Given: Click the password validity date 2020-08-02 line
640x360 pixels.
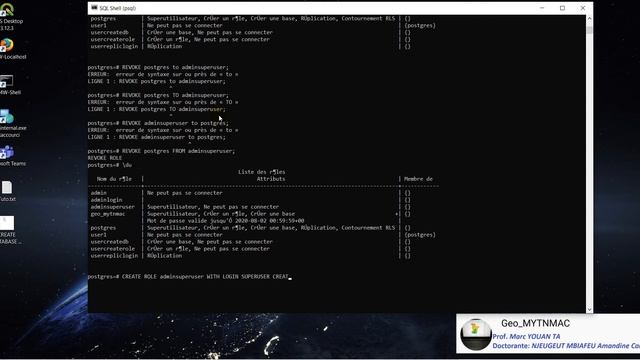Looking at the screenshot, I should click(x=225, y=221).
